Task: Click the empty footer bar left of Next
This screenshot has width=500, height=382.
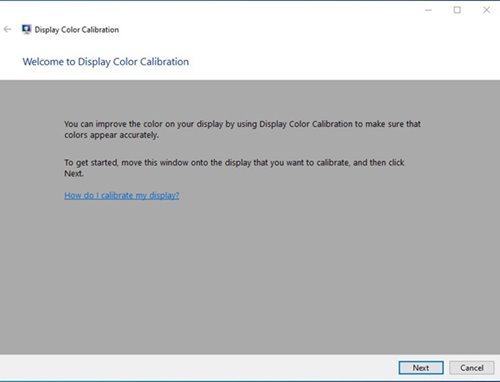Action: 198,368
